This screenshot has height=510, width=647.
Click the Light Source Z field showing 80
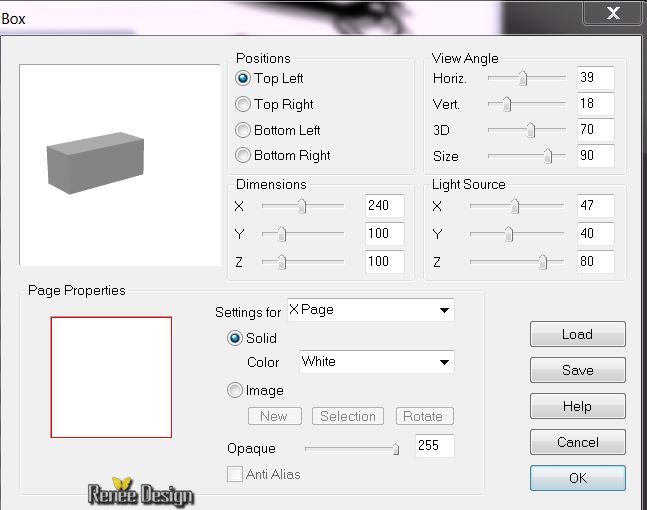coord(595,262)
